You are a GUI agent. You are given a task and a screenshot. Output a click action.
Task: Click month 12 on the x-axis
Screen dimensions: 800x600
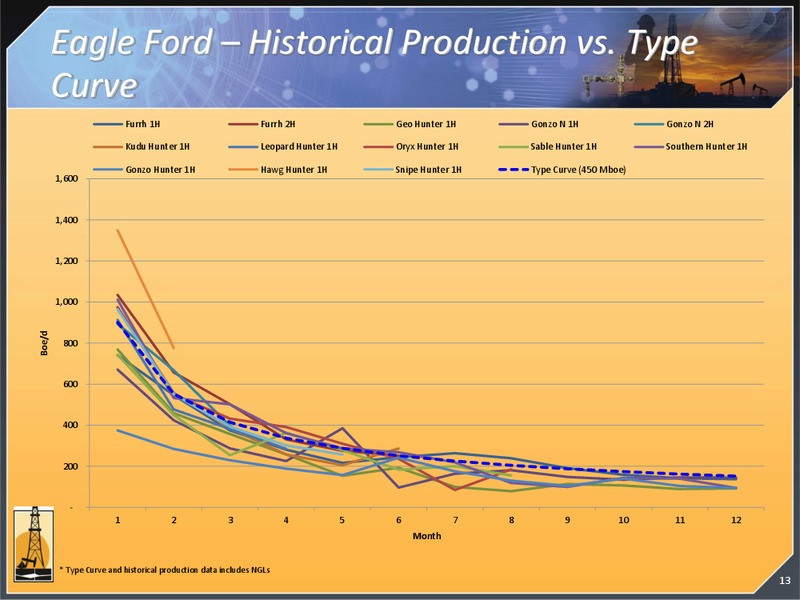(736, 520)
